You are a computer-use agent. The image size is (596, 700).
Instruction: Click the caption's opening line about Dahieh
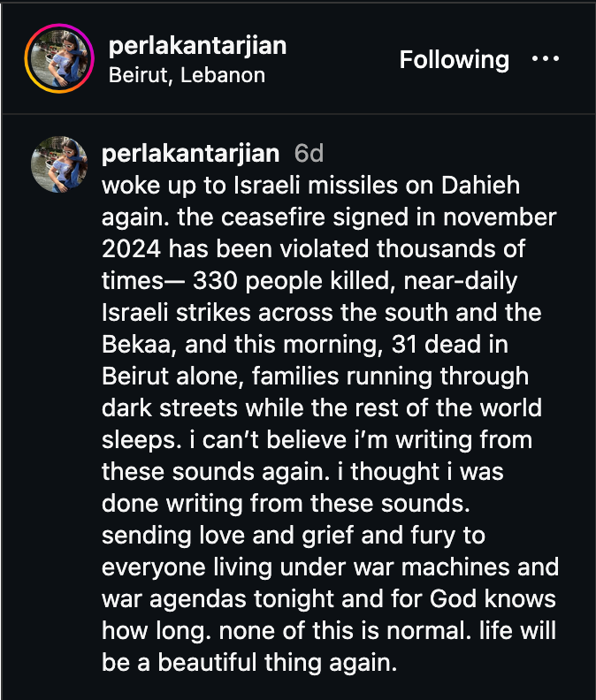click(x=309, y=186)
